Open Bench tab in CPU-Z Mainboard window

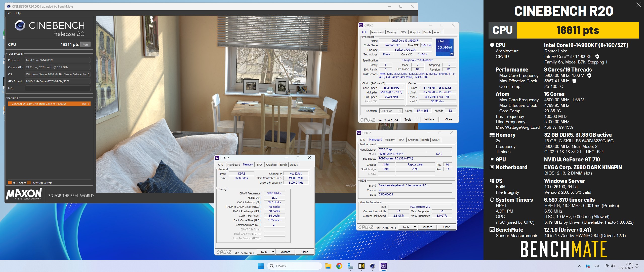point(425,140)
